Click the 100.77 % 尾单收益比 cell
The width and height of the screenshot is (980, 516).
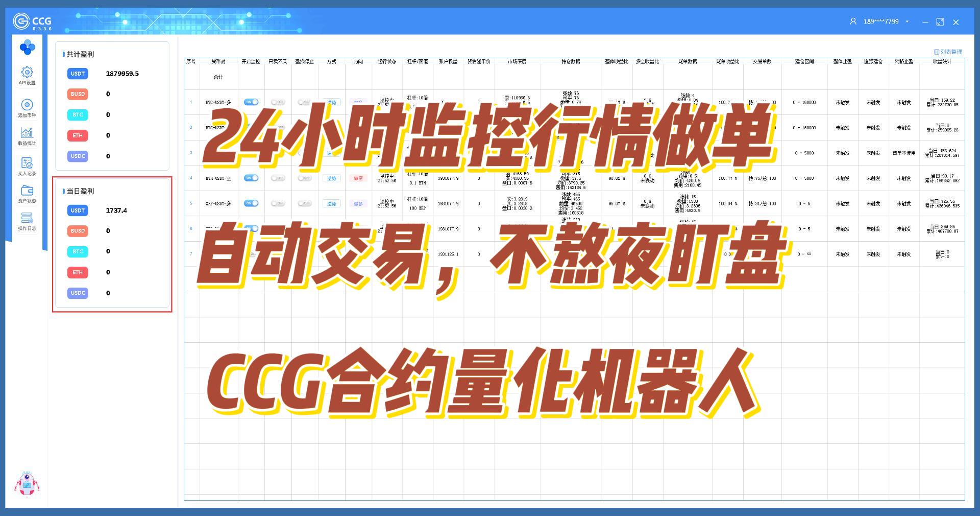(728, 178)
